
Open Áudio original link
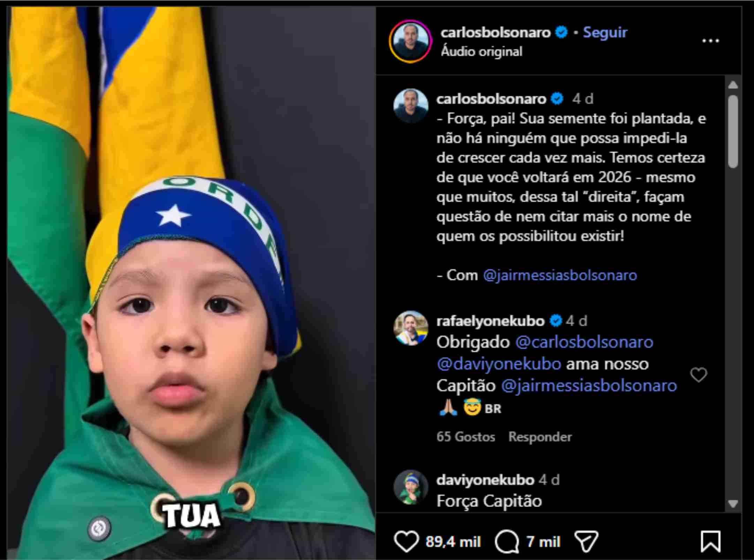tap(481, 52)
